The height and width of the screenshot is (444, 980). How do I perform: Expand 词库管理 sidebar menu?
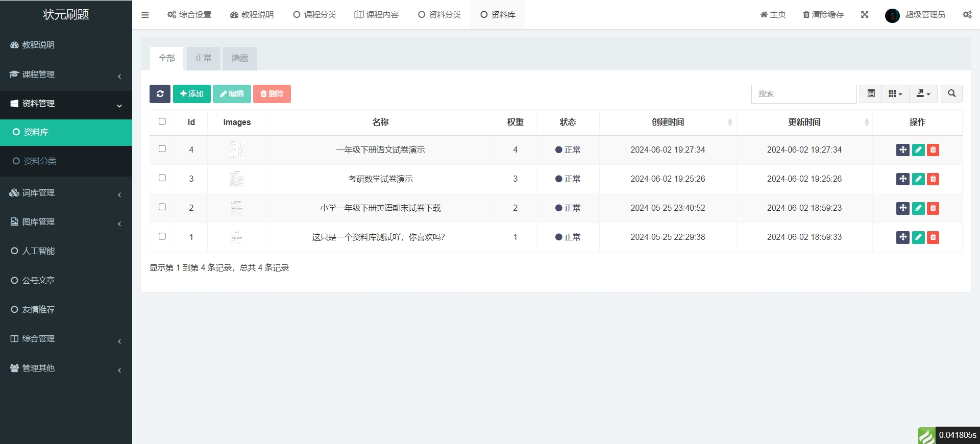click(66, 193)
